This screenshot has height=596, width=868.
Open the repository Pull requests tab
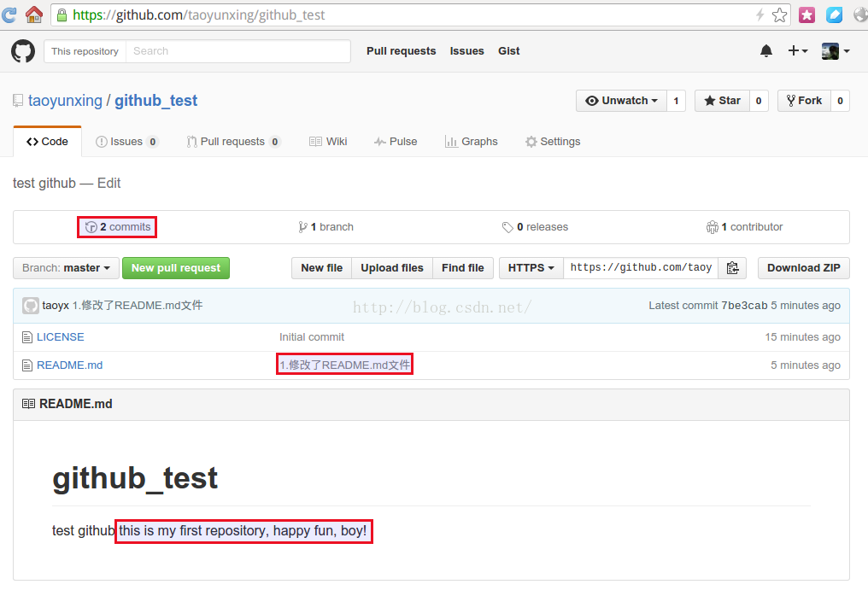pyautogui.click(x=233, y=142)
